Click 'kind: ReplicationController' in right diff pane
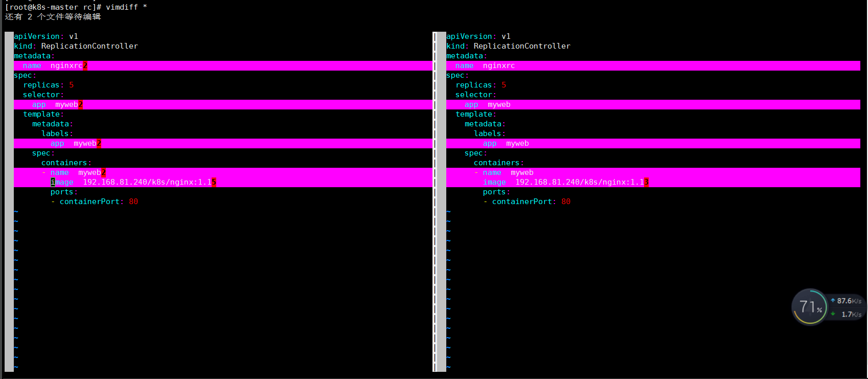 pyautogui.click(x=508, y=46)
